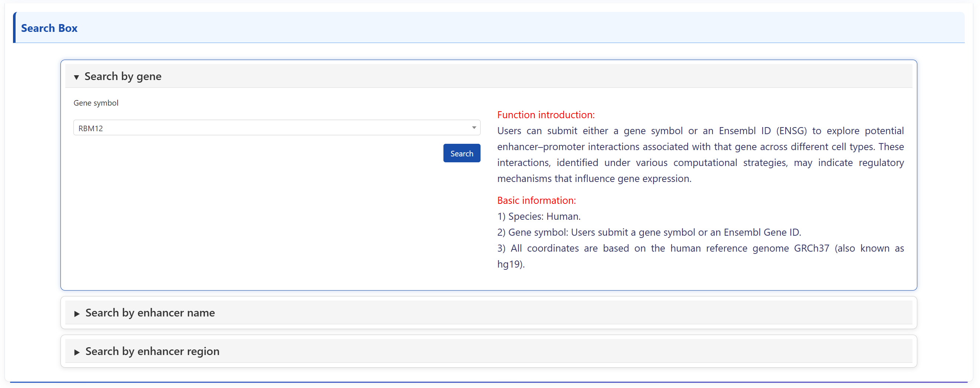Screen dimensions: 980x388
Task: Expand Search by enhancer name triangle
Action: (77, 314)
